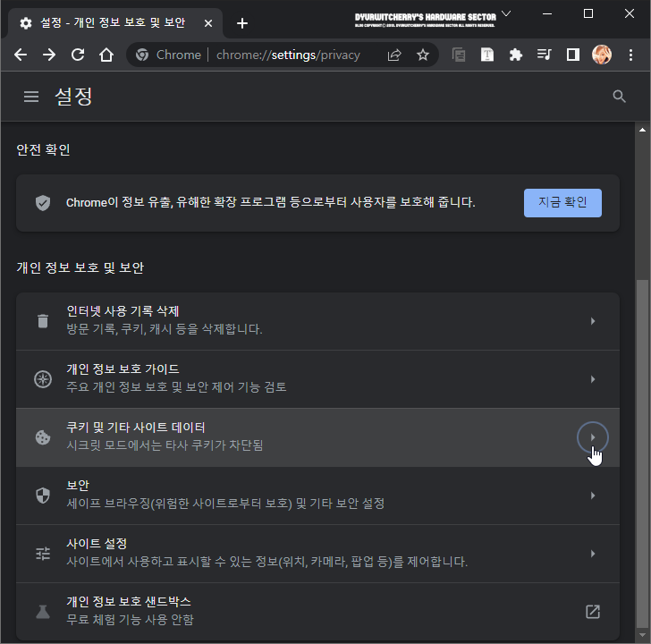Reload the settings page
This screenshot has width=651, height=644.
78,55
